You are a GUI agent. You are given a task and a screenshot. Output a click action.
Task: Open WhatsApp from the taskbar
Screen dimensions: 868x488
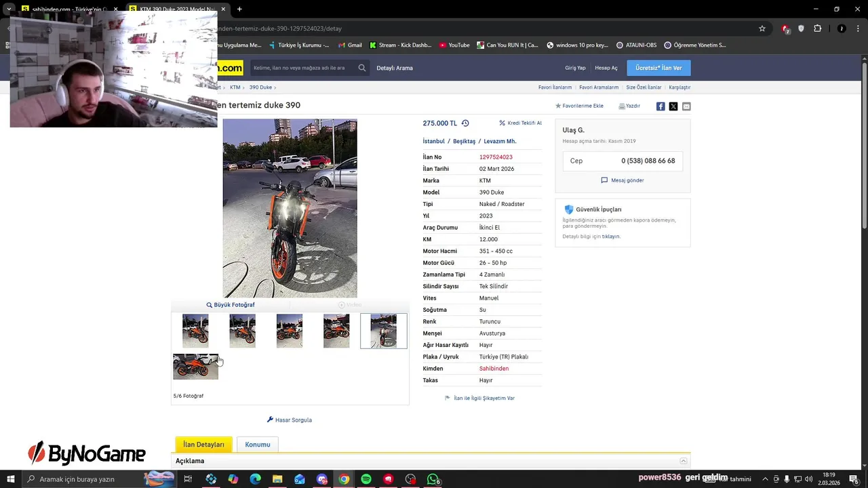click(433, 479)
